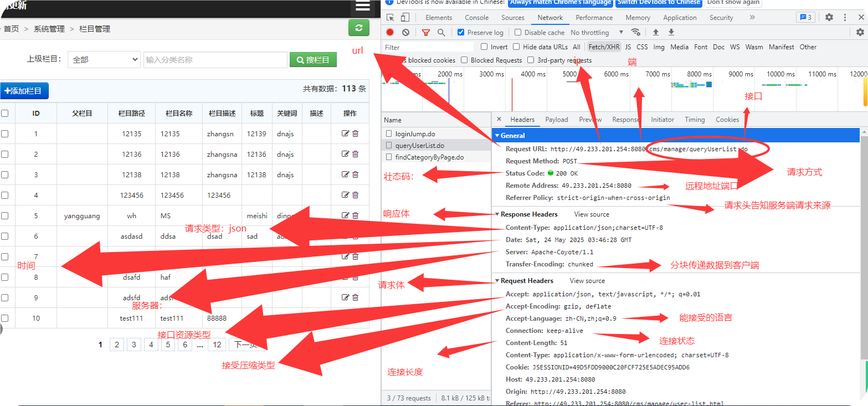
Task: Toggle the device toolbar icon in DevTools
Action: coord(405,18)
